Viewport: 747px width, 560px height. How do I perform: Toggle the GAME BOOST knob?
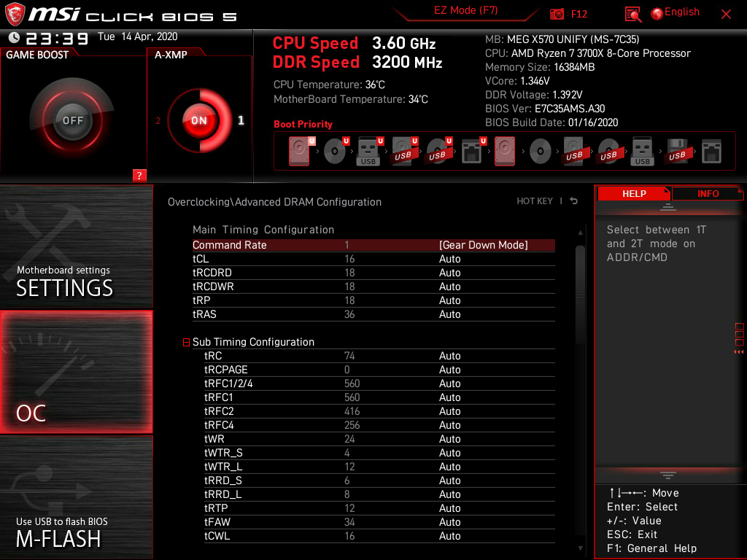[x=72, y=120]
